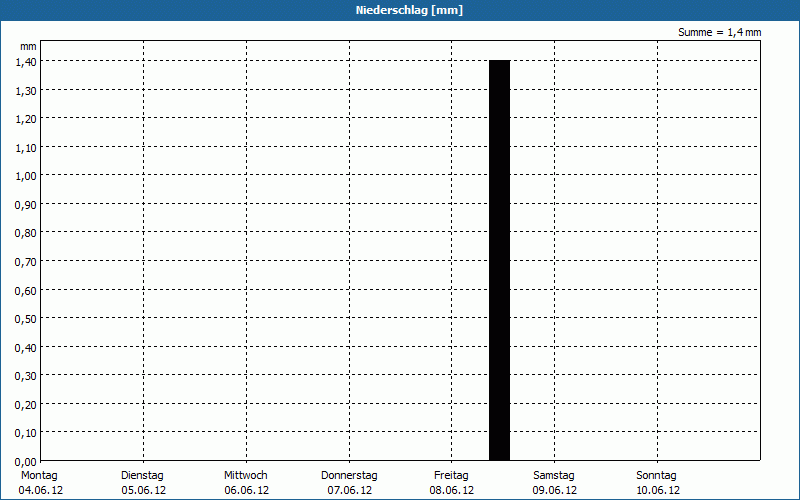Click the 1,30 y-axis value
The image size is (800, 500).
(x=26, y=90)
